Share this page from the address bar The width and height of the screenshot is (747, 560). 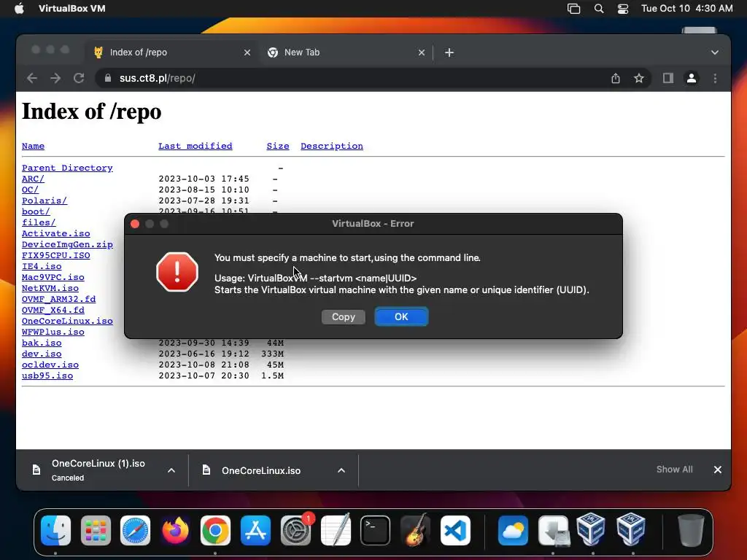(616, 78)
